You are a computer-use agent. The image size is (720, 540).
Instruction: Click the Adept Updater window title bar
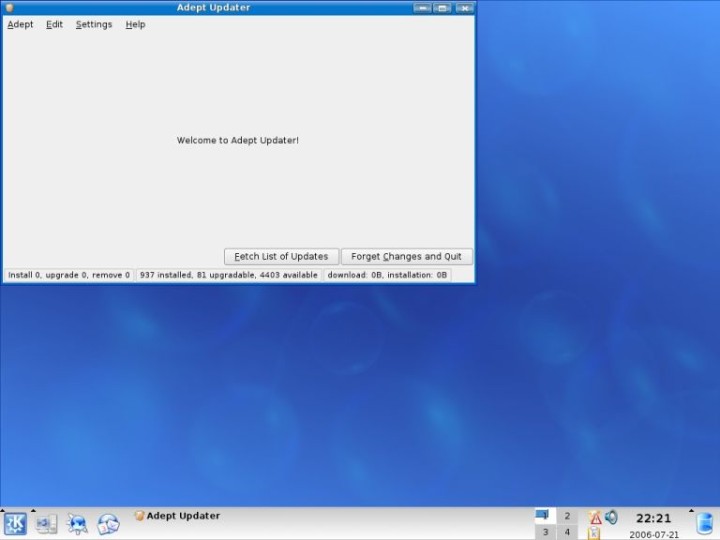pyautogui.click(x=214, y=7)
